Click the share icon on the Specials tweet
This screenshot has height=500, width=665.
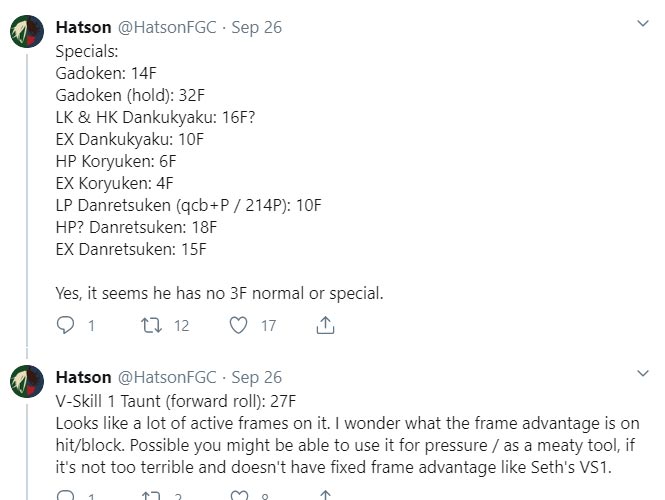(x=325, y=325)
